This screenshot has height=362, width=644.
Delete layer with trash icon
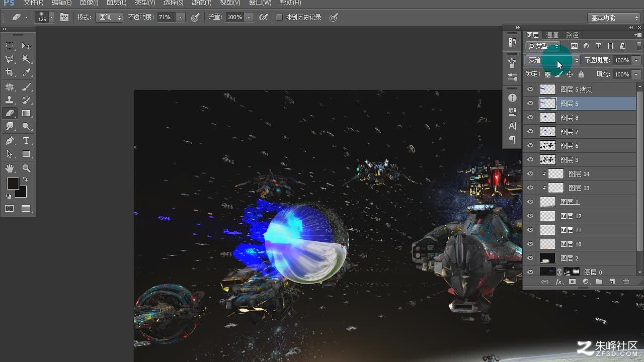tap(626, 282)
